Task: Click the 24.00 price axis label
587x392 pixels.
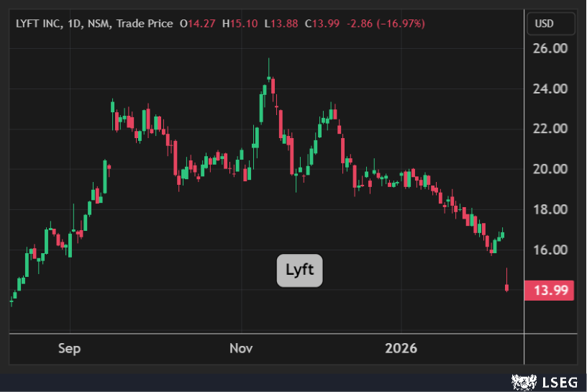Action: point(550,89)
